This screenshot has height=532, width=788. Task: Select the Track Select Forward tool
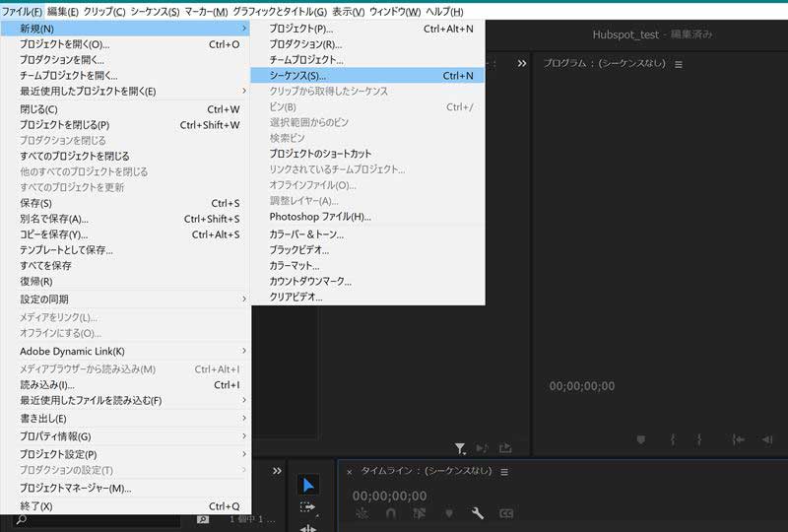click(307, 506)
